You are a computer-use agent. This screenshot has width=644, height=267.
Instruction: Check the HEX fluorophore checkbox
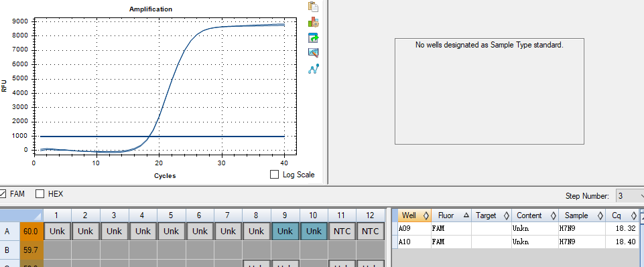pos(40,193)
